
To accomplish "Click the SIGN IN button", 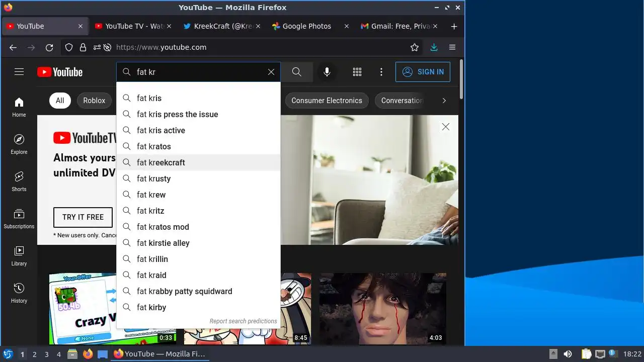I will click(x=423, y=72).
